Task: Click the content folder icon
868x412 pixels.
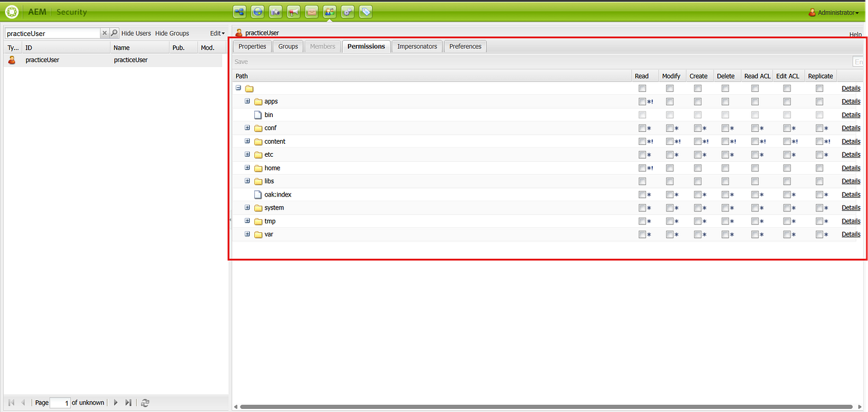Action: (x=259, y=142)
